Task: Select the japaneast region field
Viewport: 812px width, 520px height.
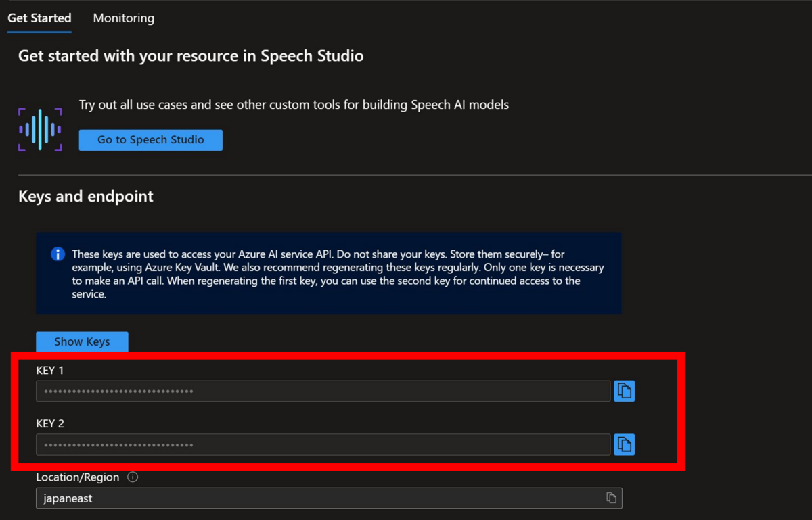Action: coord(329,498)
